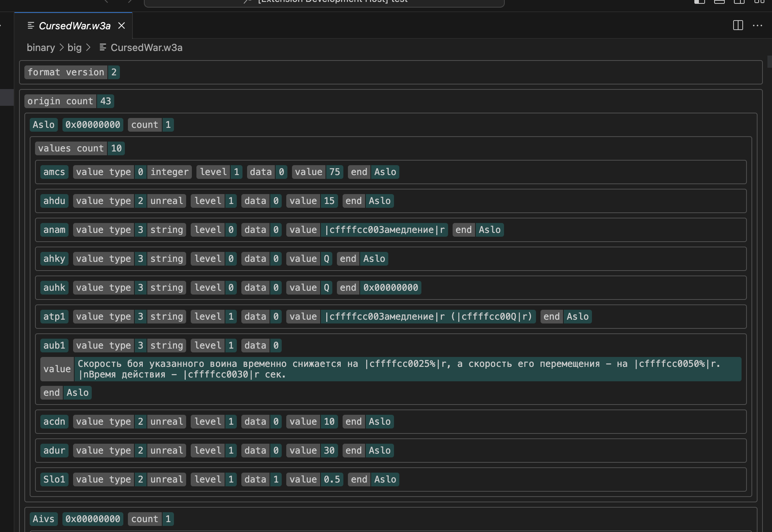The height and width of the screenshot is (532, 772).
Task: Click the atp1 field ID
Action: [54, 317]
